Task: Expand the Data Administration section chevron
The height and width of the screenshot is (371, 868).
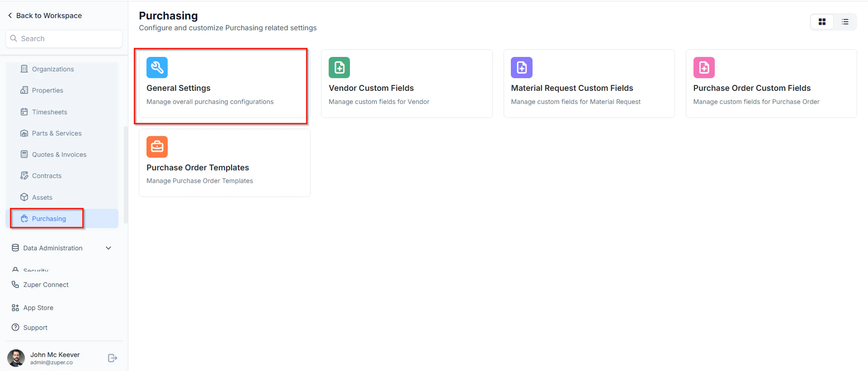Action: tap(108, 248)
